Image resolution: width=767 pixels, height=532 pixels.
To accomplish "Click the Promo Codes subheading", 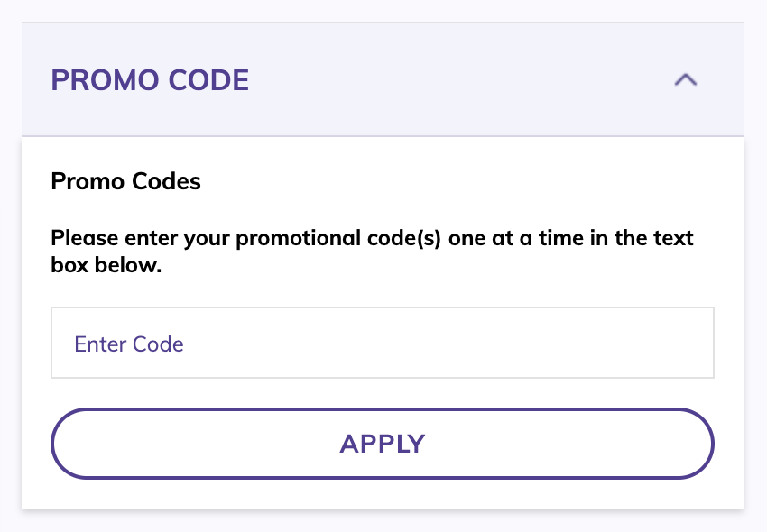I will coord(126,181).
